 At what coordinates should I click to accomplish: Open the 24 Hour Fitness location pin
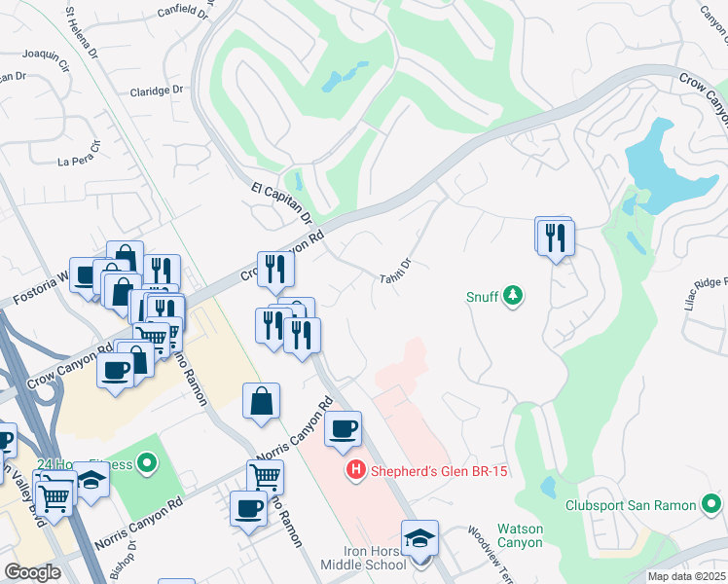(148, 463)
